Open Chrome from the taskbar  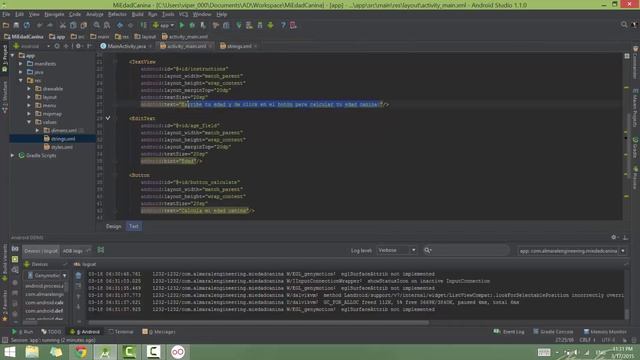pos(80,352)
